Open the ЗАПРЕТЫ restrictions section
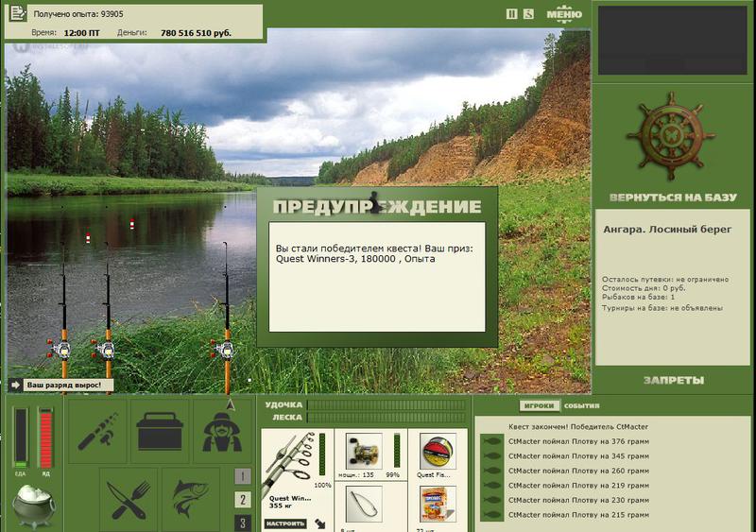Image resolution: width=756 pixels, height=532 pixels. (x=674, y=381)
